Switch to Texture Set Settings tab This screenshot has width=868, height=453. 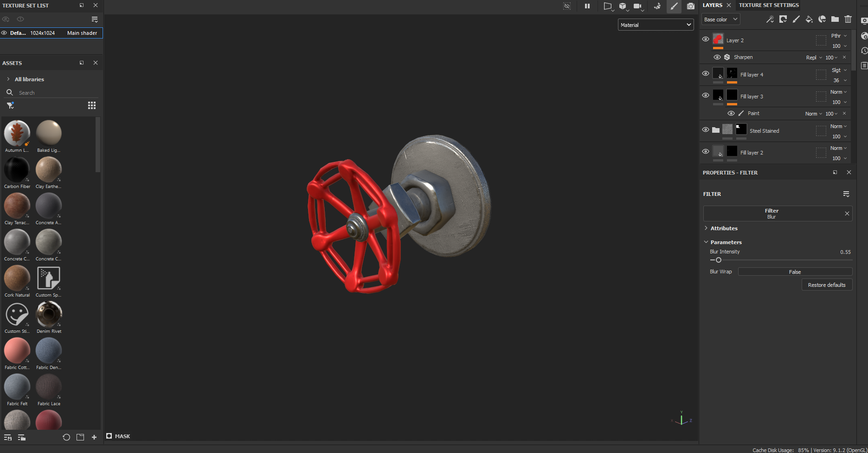[x=769, y=5]
